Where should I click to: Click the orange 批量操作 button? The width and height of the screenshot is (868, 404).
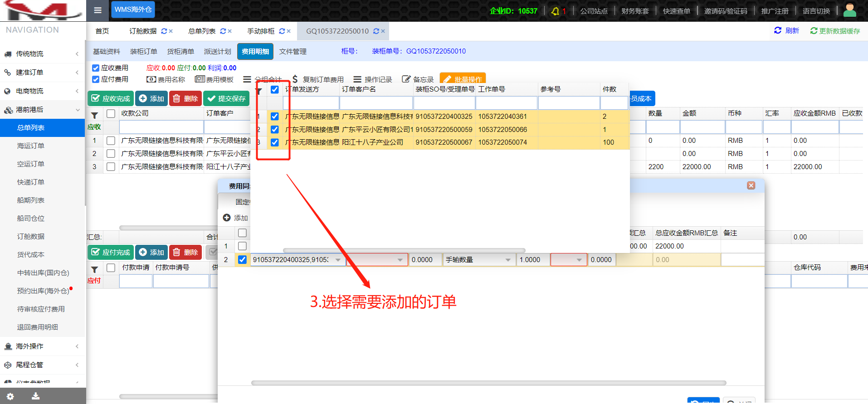click(x=463, y=78)
